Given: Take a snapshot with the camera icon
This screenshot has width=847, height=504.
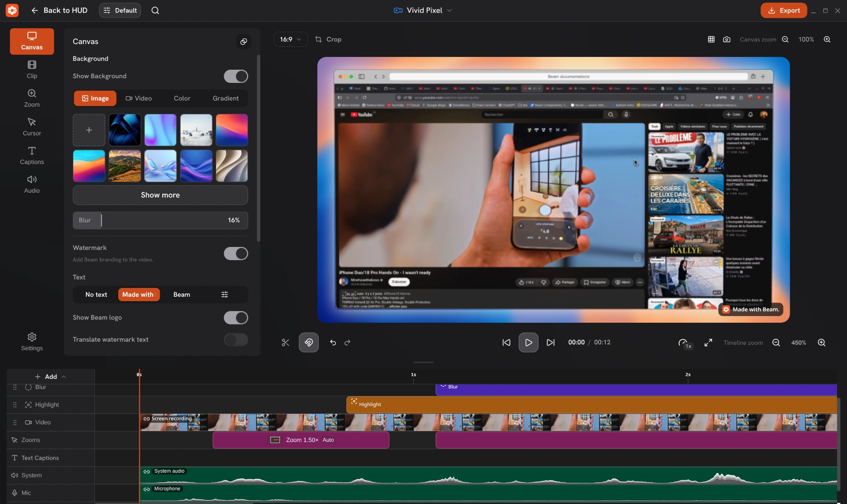Looking at the screenshot, I should [x=727, y=39].
